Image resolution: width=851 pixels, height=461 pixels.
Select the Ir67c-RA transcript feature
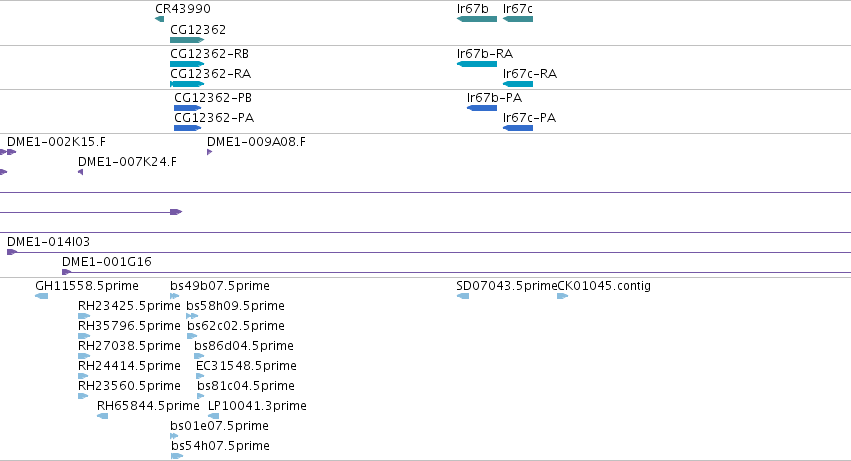[x=518, y=84]
